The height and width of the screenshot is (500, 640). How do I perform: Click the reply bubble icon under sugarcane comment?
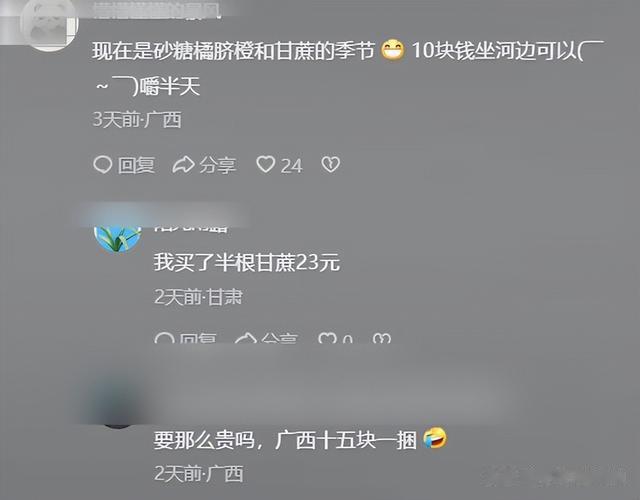[164, 338]
